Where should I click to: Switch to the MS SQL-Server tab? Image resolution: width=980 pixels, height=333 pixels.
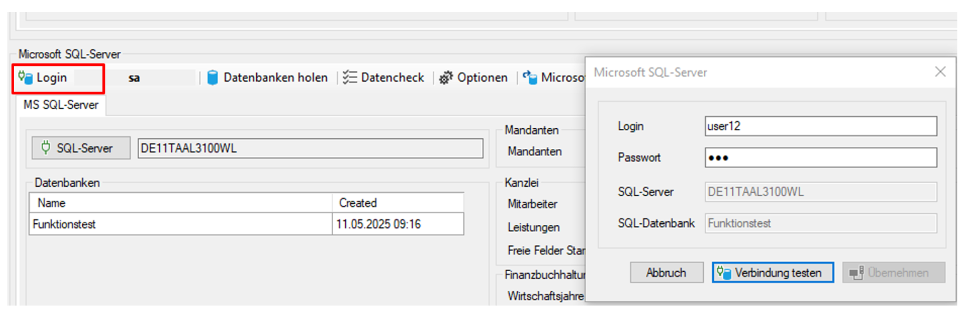pyautogui.click(x=61, y=104)
